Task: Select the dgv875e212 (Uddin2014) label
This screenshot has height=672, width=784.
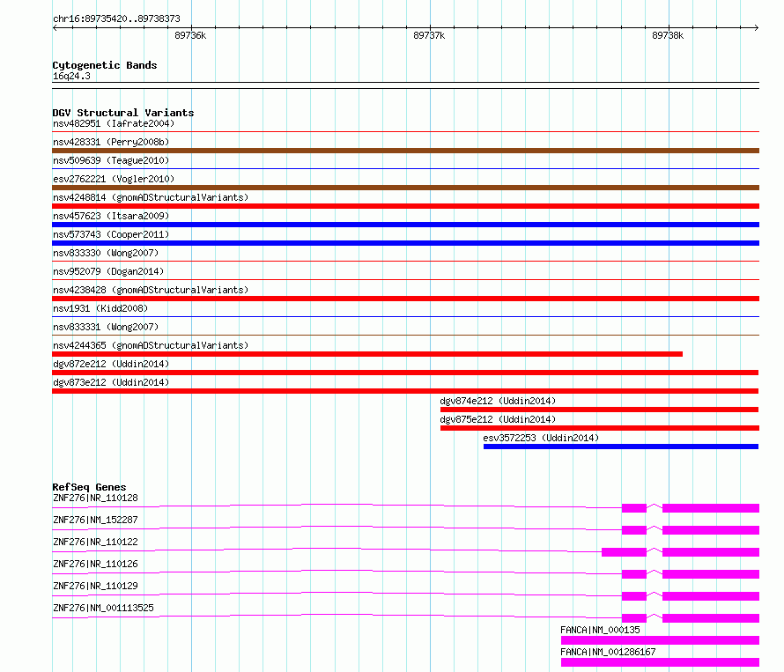Action: coord(498,419)
